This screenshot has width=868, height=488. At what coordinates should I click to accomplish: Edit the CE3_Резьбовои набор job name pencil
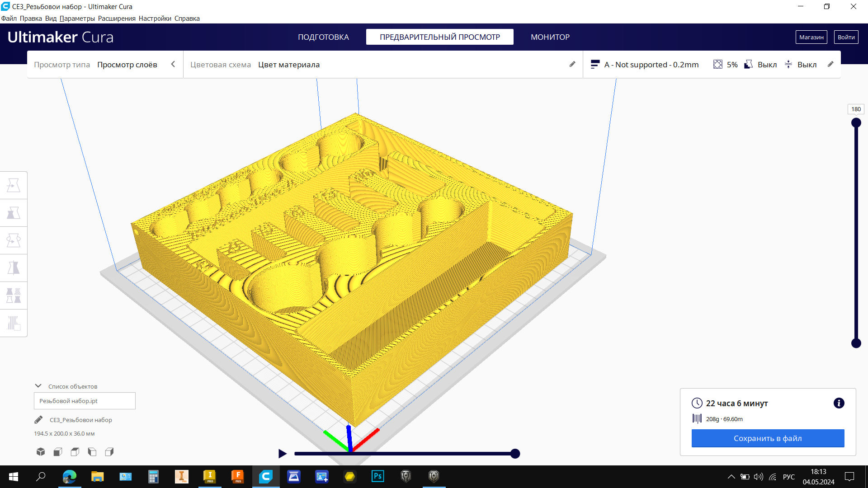point(38,420)
